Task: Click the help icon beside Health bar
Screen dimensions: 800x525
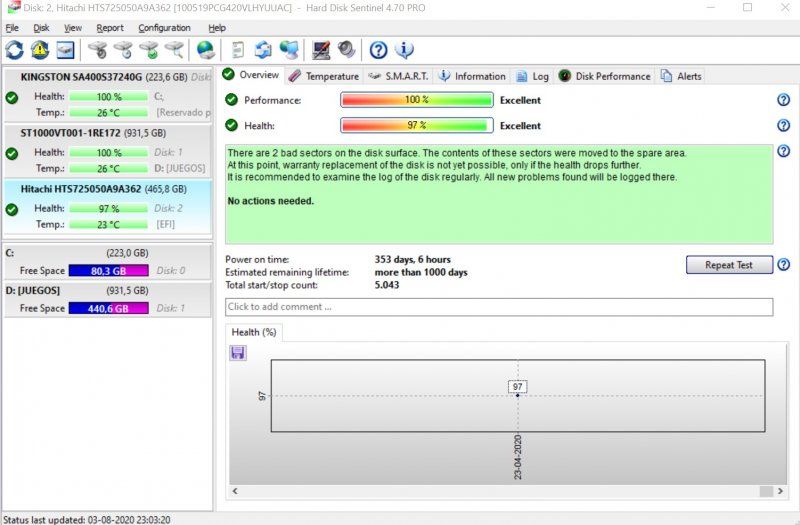Action: tap(784, 126)
